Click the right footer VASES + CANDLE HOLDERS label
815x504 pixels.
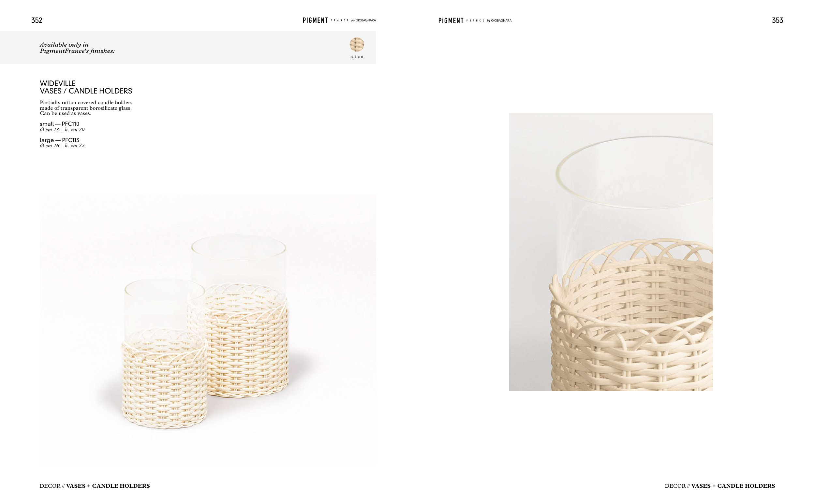tap(733, 486)
